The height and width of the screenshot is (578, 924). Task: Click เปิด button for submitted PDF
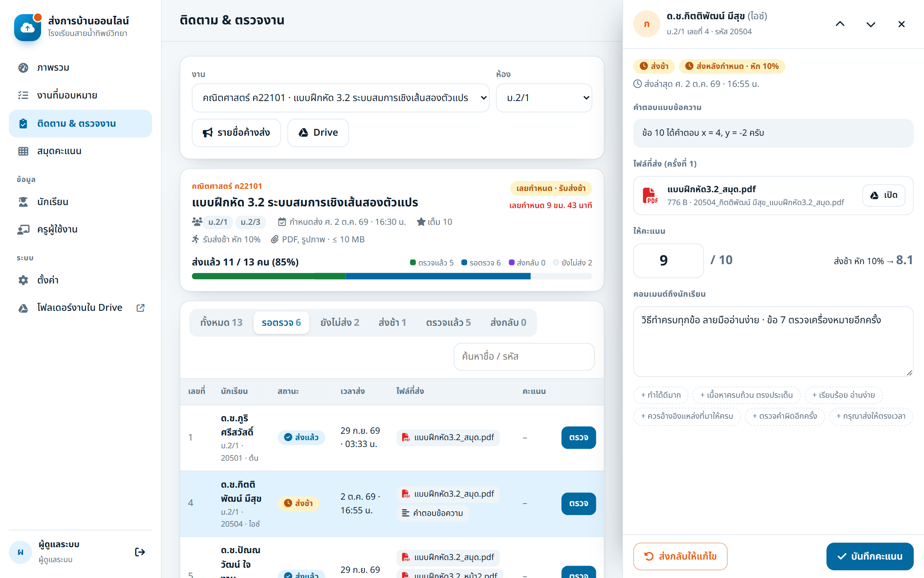tap(884, 196)
